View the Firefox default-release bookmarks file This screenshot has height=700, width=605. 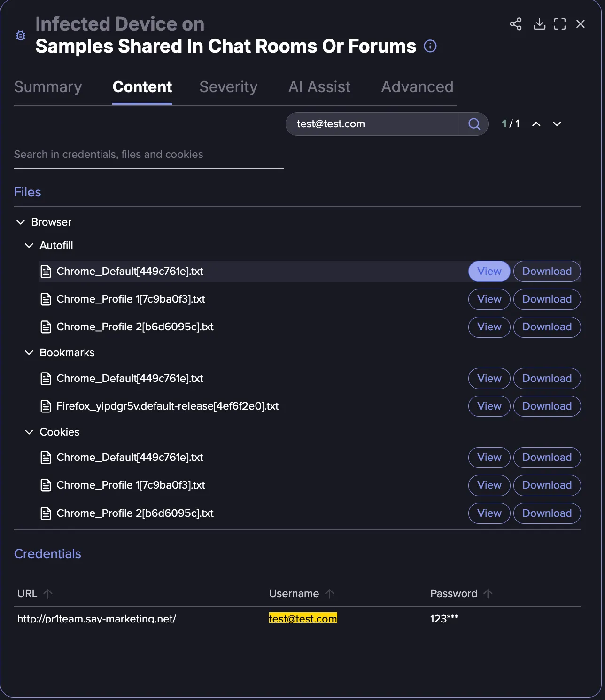pos(489,406)
